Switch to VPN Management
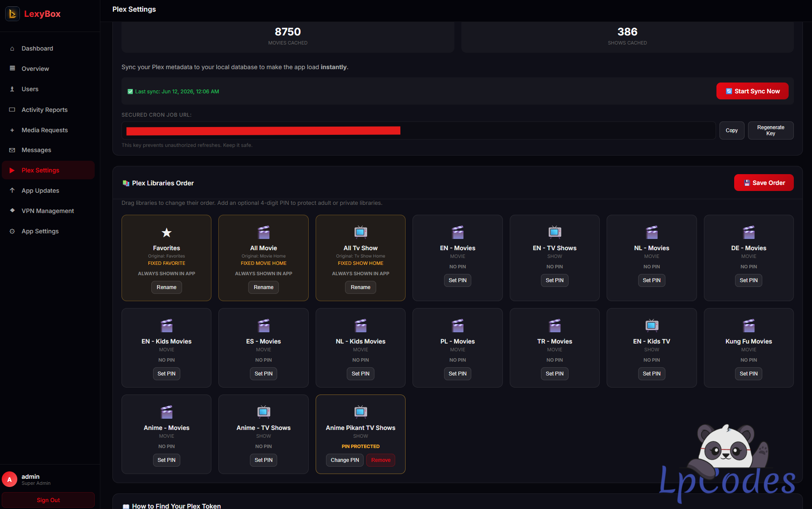Viewport: 812px width, 509px height. click(48, 211)
